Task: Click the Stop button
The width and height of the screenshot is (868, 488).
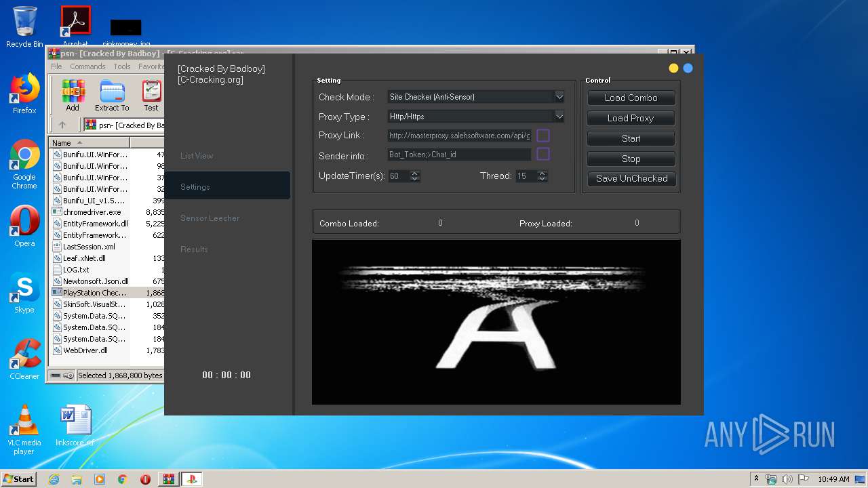Action: tap(631, 159)
